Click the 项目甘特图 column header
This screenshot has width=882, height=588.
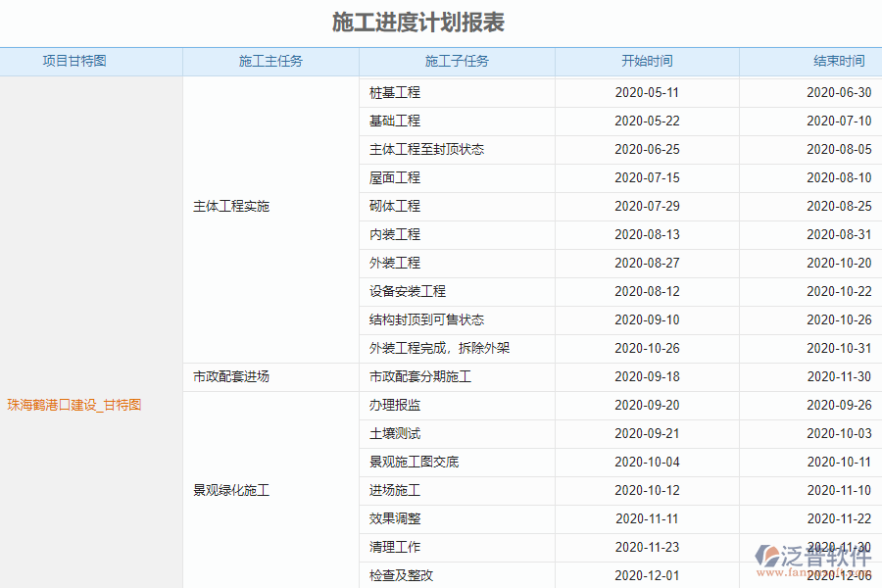click(91, 61)
